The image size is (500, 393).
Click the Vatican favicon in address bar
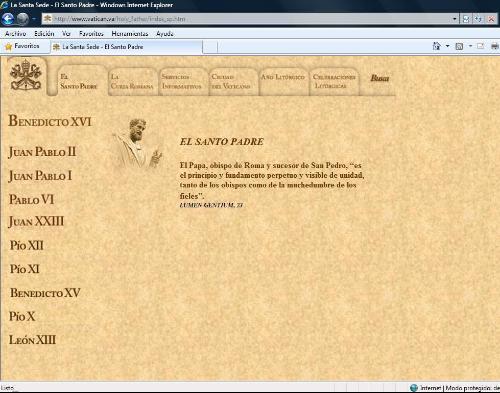[48, 19]
